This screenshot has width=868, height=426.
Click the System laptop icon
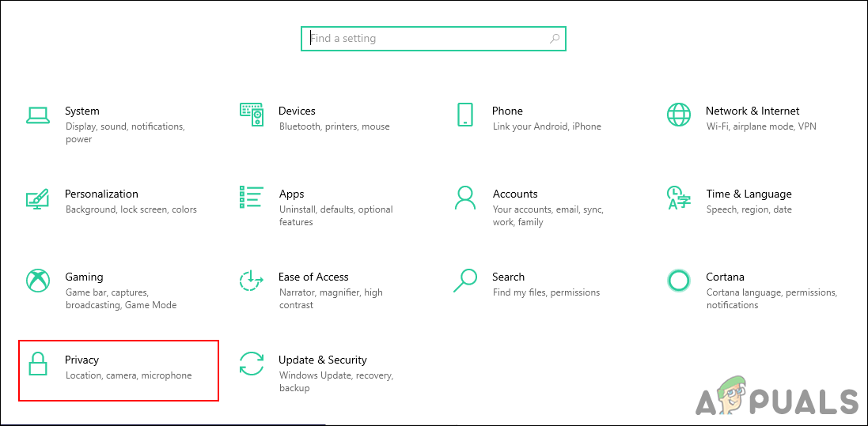pos(38,115)
